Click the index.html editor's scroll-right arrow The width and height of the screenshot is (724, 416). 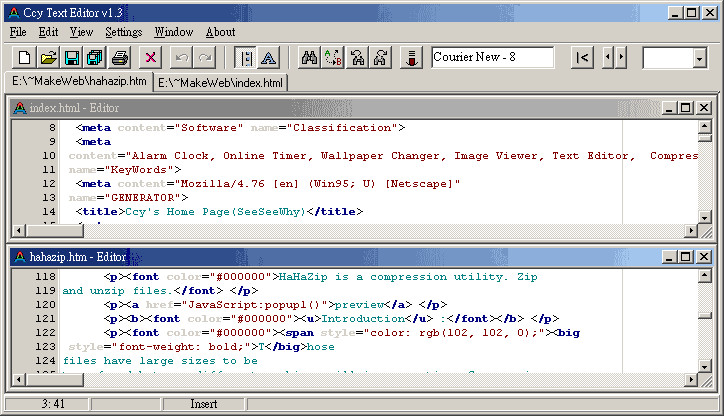(x=691, y=230)
